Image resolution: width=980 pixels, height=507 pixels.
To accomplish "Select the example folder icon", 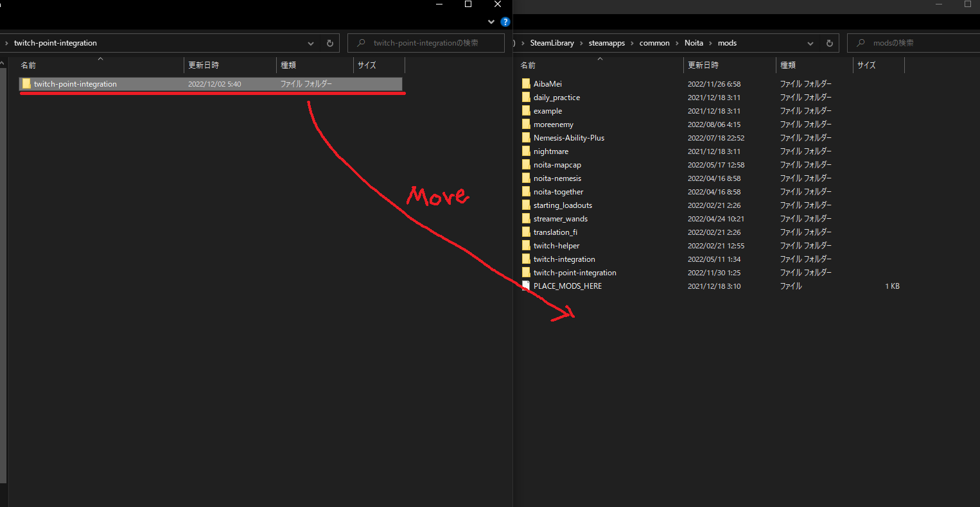I will pos(526,110).
